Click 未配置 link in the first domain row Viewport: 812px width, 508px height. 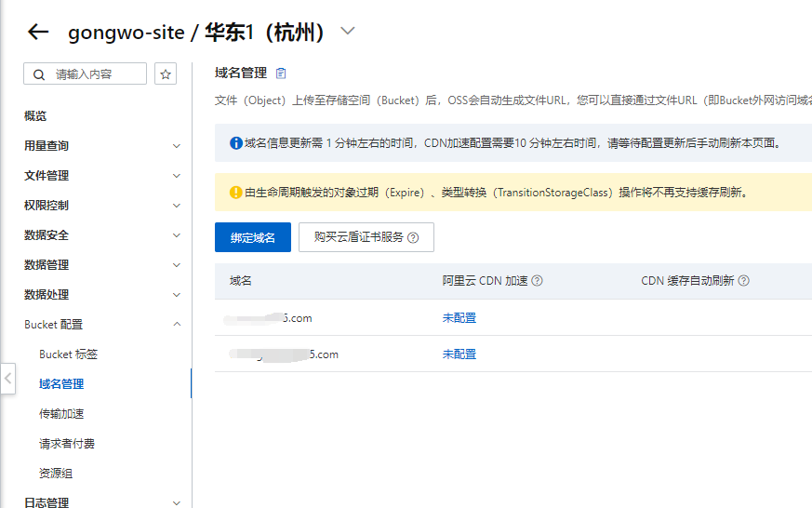click(x=459, y=318)
